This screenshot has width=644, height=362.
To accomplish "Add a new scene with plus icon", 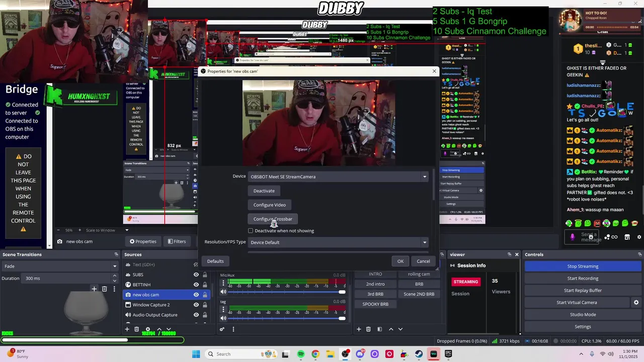I will [359, 329].
